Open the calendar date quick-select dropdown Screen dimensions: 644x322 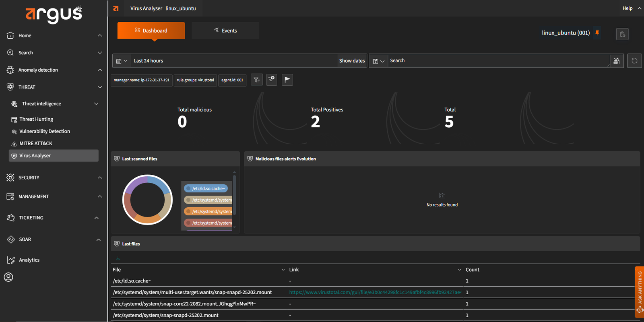122,61
